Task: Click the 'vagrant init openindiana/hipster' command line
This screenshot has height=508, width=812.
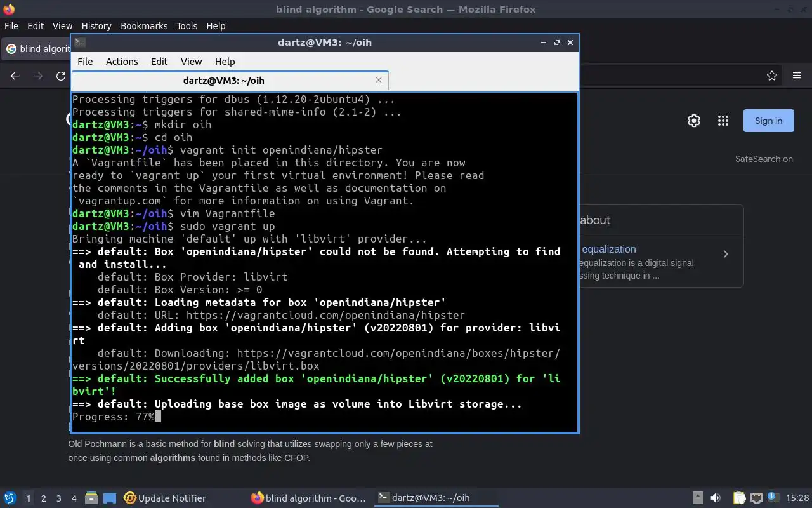Action: pos(228,150)
